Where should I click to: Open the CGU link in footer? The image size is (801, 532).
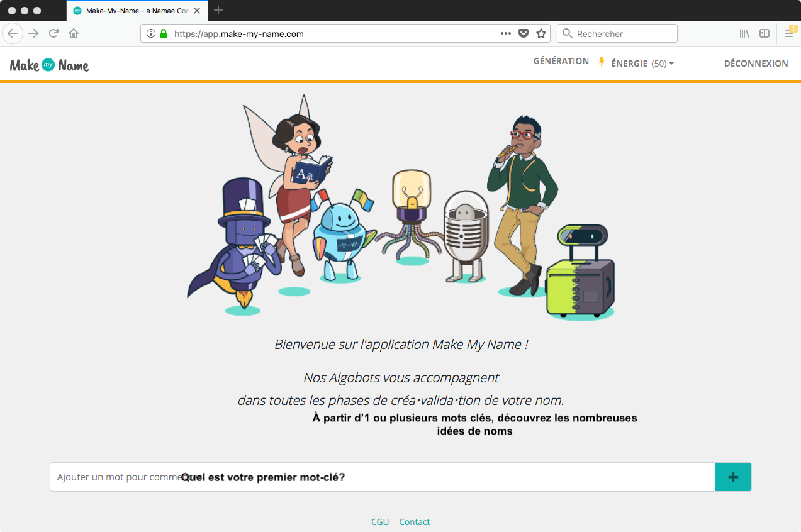[380, 522]
